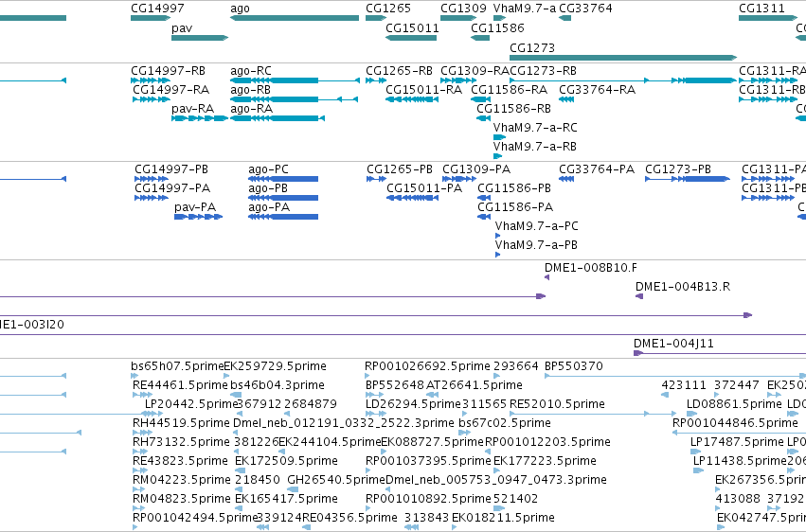Screen dimensions: 806x532
Task: Select the ago-PA protein glyph
Action: [x=283, y=217]
